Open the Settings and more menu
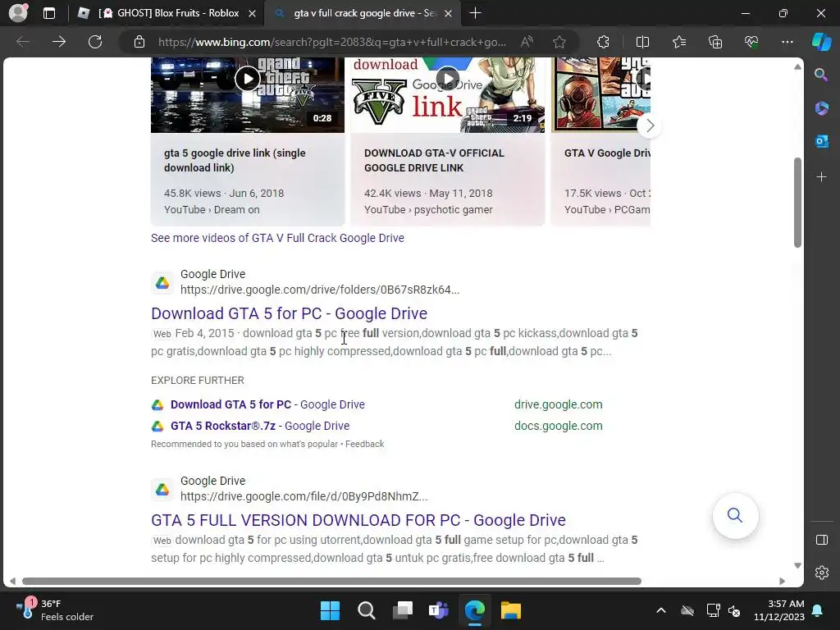840x630 pixels. [787, 42]
